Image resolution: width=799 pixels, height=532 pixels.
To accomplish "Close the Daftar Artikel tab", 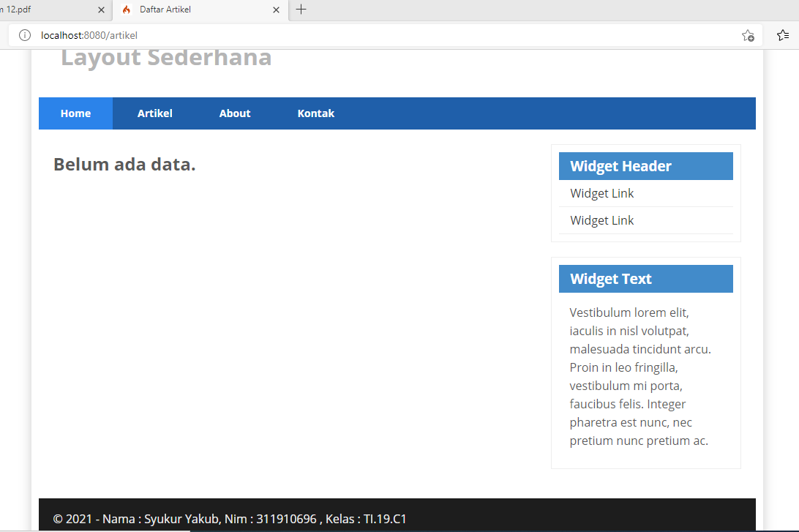I will 277,10.
